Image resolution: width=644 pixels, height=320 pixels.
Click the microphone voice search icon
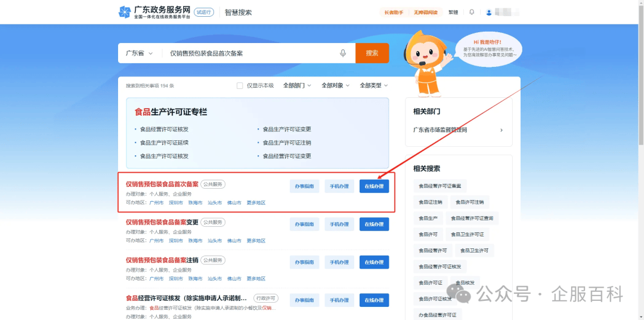(343, 53)
